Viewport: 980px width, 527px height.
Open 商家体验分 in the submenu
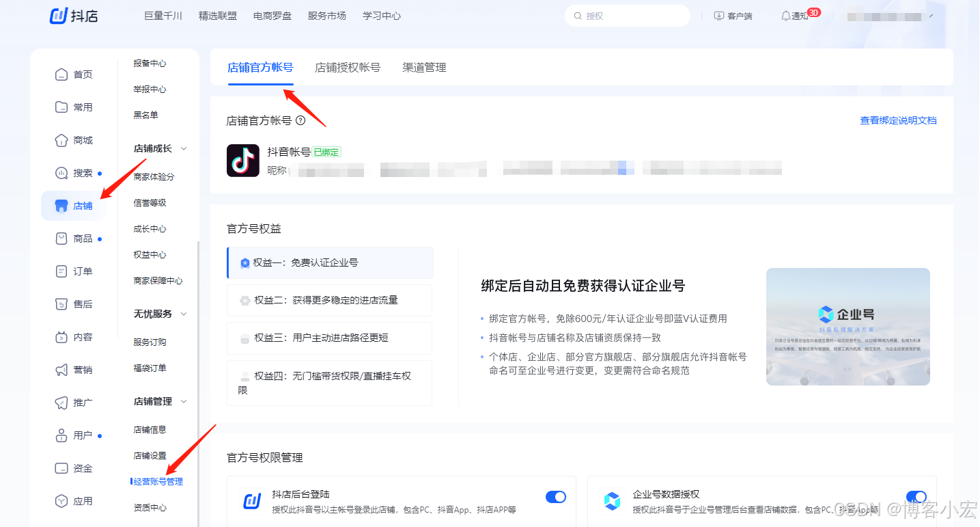click(154, 177)
